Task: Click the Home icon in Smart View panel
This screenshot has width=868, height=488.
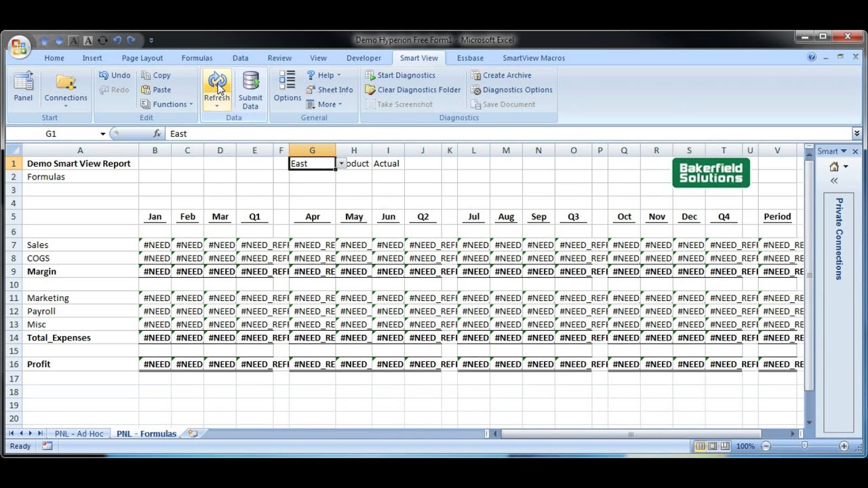Action: (834, 167)
